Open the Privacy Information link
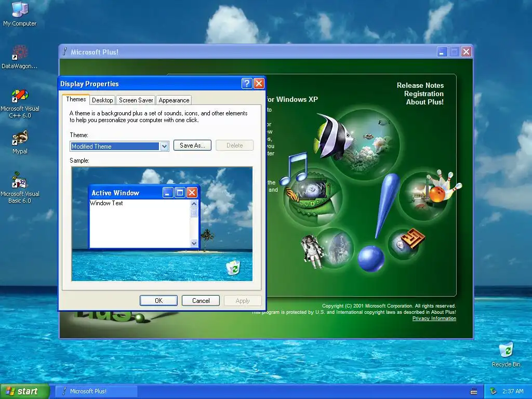This screenshot has width=532, height=399. coord(434,318)
